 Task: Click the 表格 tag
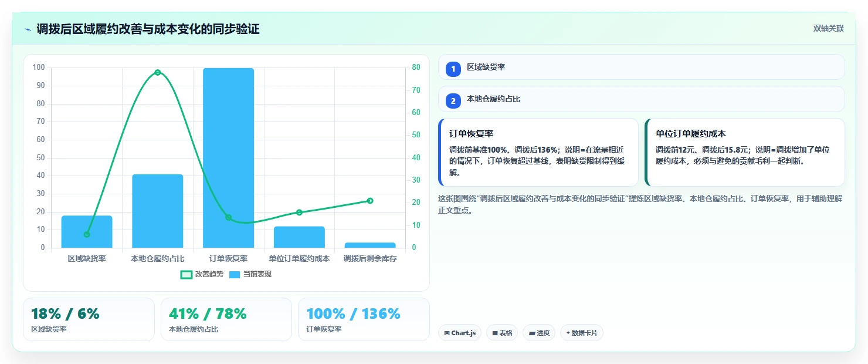click(x=502, y=333)
